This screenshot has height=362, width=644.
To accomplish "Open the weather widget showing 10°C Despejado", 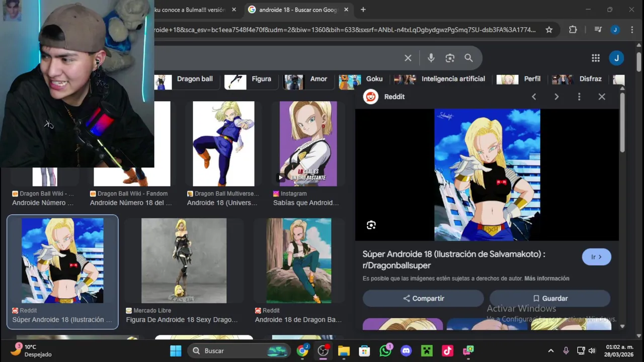I will 31,350.
